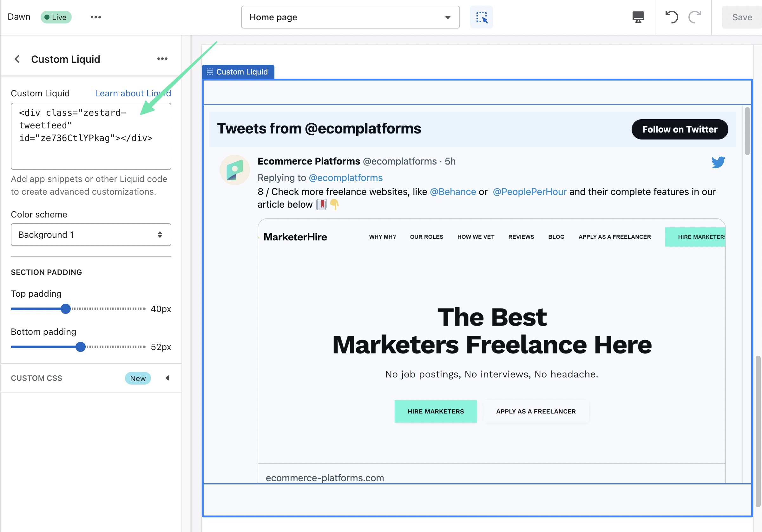Open the Color scheme Background 1 dropdown

[x=91, y=235]
